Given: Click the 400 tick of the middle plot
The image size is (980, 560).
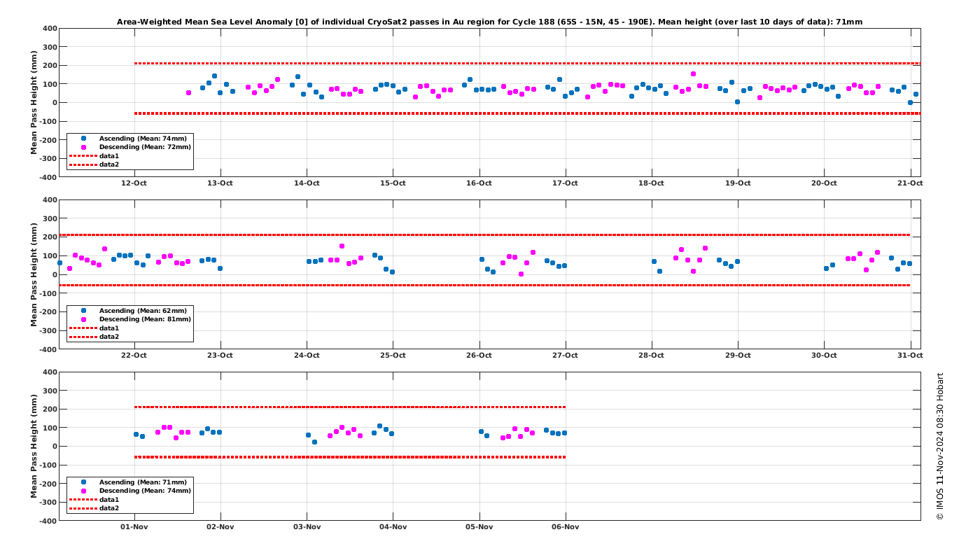Looking at the screenshot, I should click(x=50, y=200).
